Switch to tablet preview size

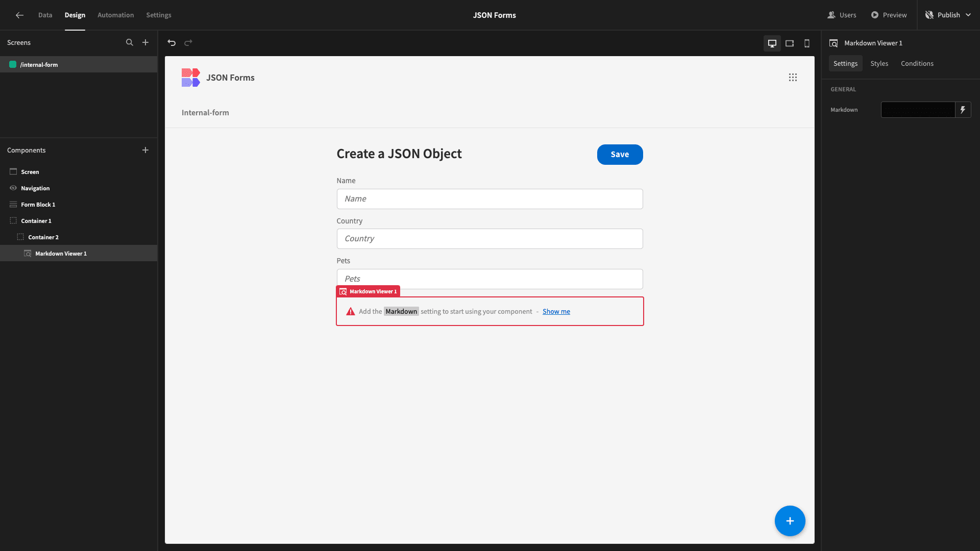pos(790,43)
